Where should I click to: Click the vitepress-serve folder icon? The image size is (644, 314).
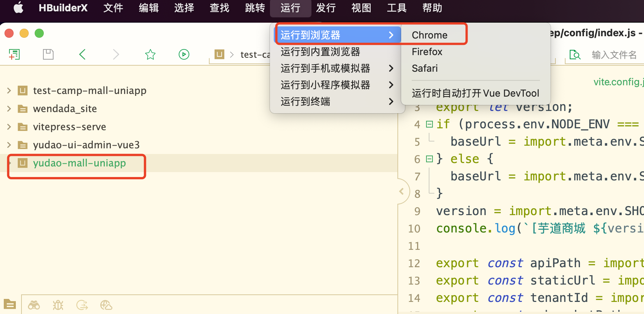23,127
